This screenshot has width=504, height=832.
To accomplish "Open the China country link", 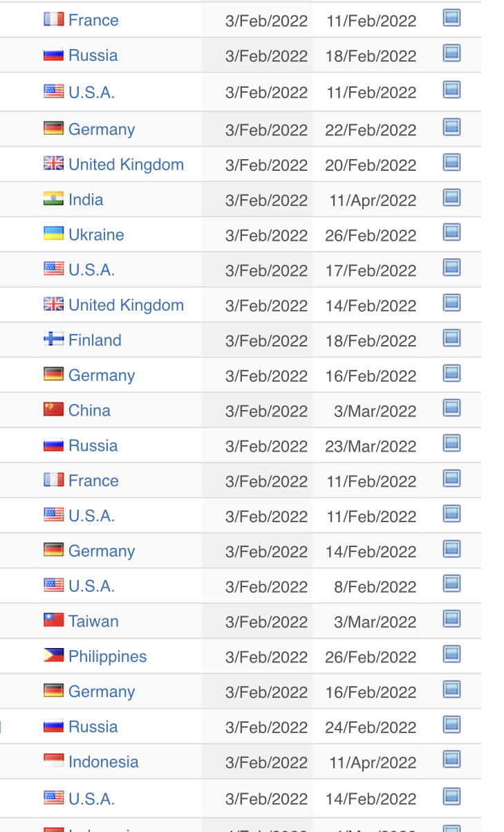I will pos(89,410).
